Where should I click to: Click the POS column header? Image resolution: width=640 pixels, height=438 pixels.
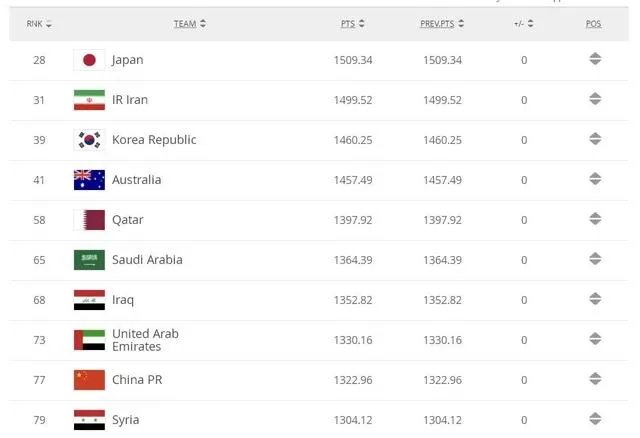pyautogui.click(x=594, y=23)
